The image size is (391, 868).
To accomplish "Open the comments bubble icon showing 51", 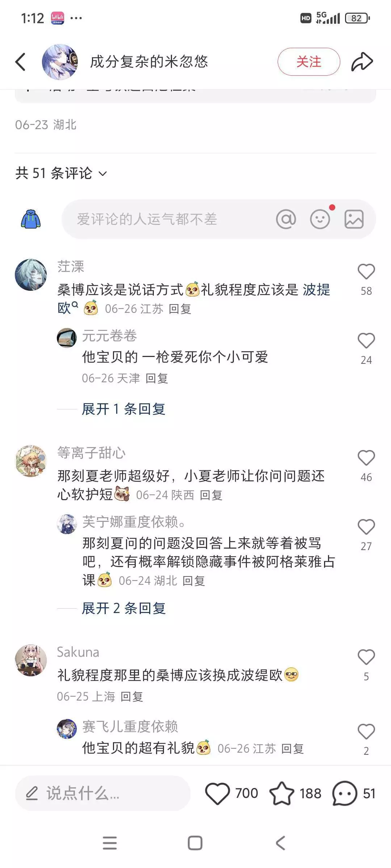I will [345, 793].
